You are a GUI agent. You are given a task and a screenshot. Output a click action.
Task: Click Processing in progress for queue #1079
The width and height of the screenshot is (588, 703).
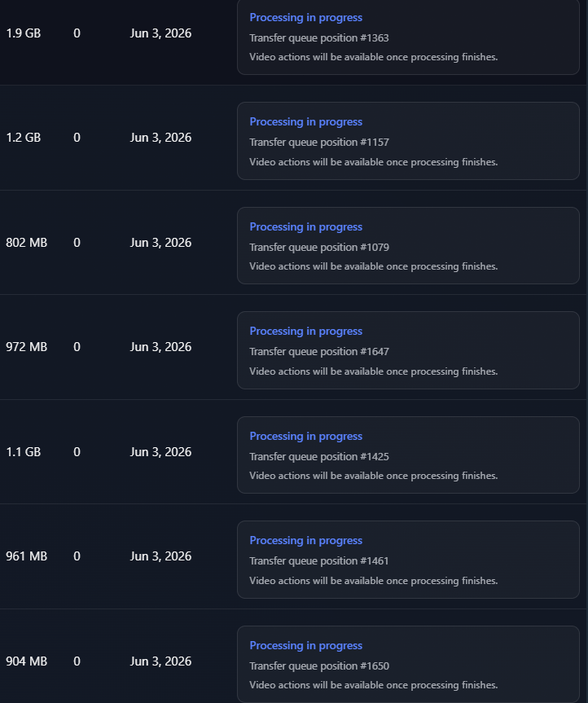pyautogui.click(x=305, y=226)
